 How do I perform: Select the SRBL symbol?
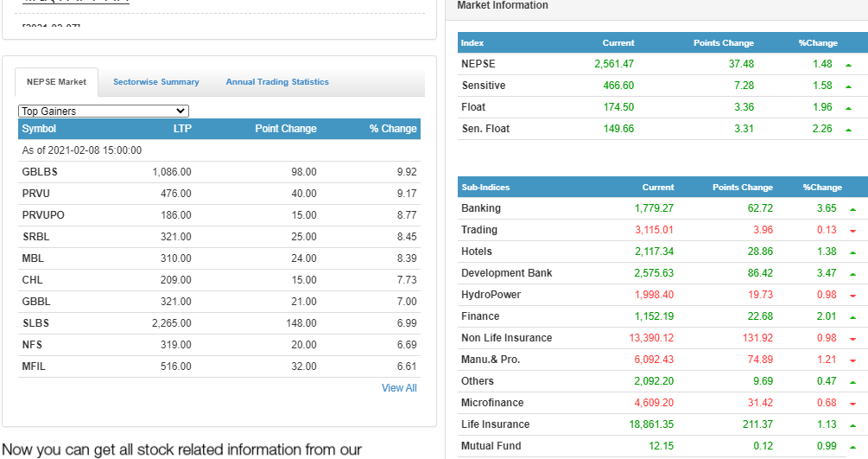pyautogui.click(x=36, y=237)
